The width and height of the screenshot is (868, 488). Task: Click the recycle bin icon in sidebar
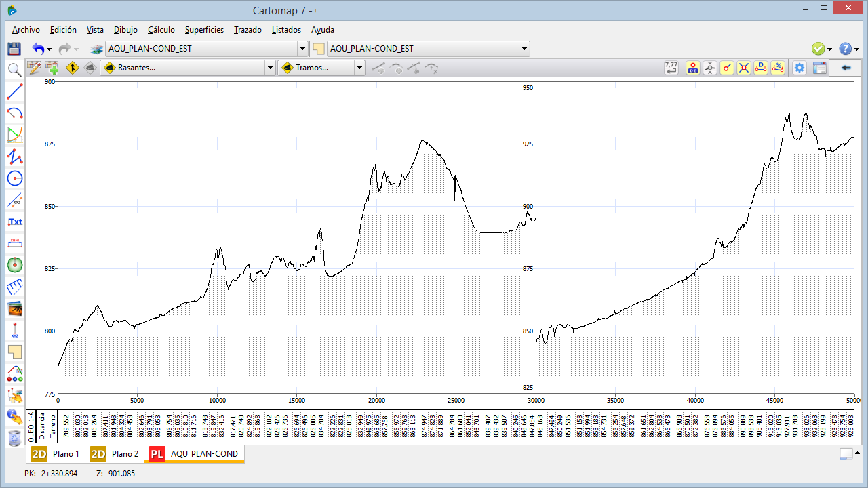point(14,439)
